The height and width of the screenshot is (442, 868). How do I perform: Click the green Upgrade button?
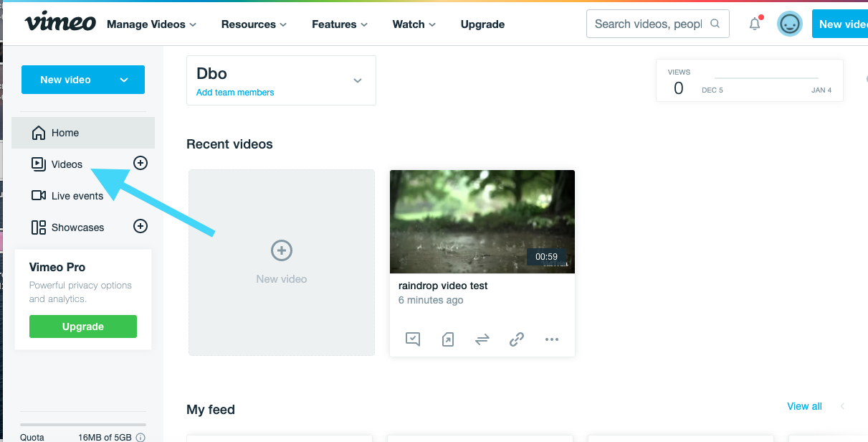[83, 326]
